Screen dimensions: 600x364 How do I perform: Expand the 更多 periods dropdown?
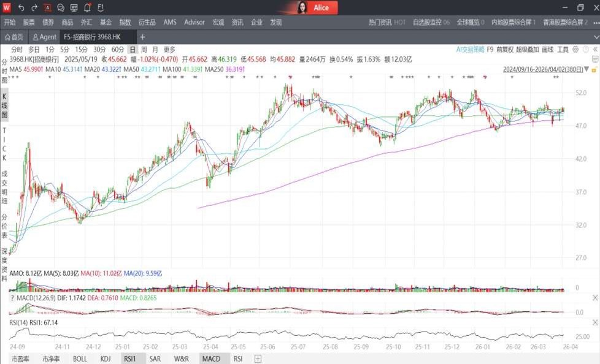(169, 49)
